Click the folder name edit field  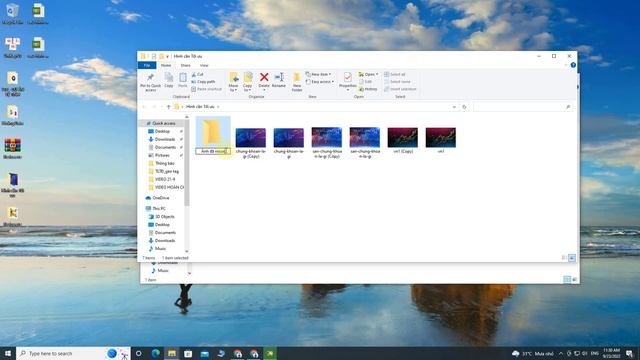click(213, 151)
